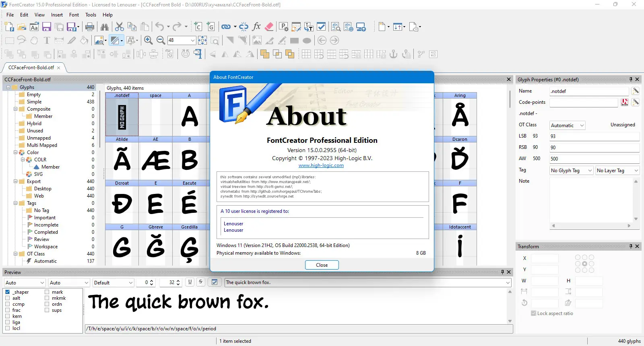The height and width of the screenshot is (346, 644).
Task: Open the Tools menu
Action: tap(91, 15)
